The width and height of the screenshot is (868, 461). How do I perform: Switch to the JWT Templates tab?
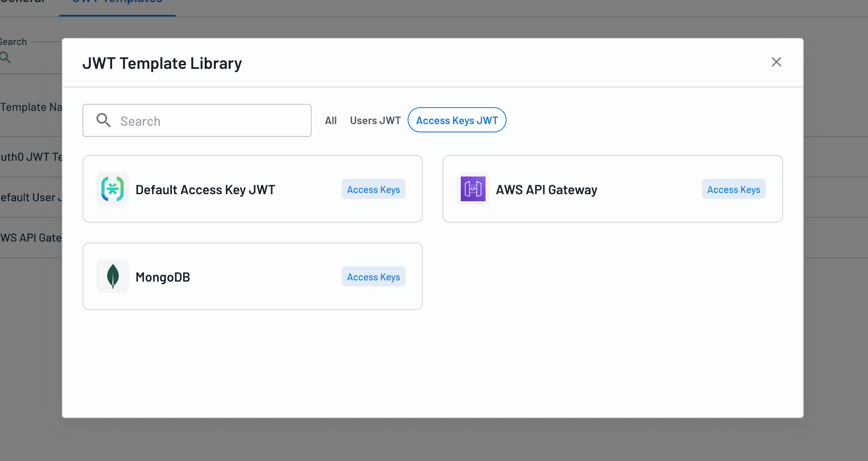pyautogui.click(x=117, y=3)
